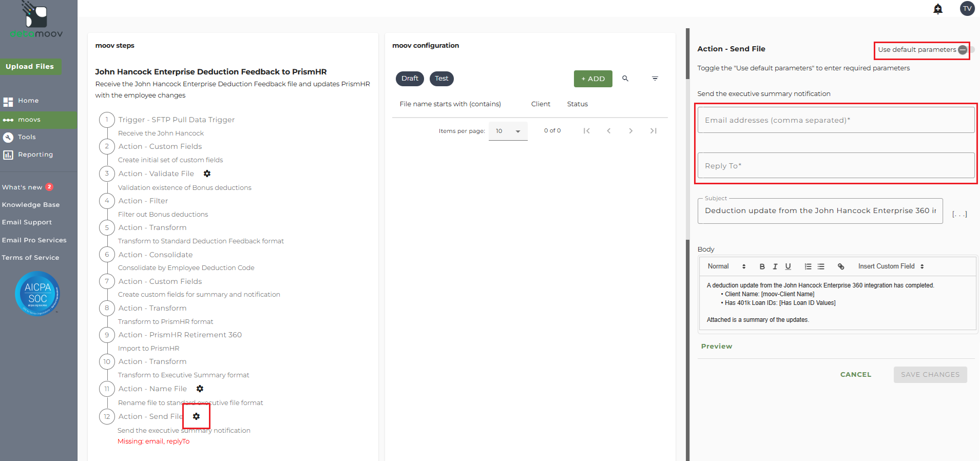Image resolution: width=980 pixels, height=461 pixels.
Task: Open the Normal text style dropdown
Action: pyautogui.click(x=726, y=266)
